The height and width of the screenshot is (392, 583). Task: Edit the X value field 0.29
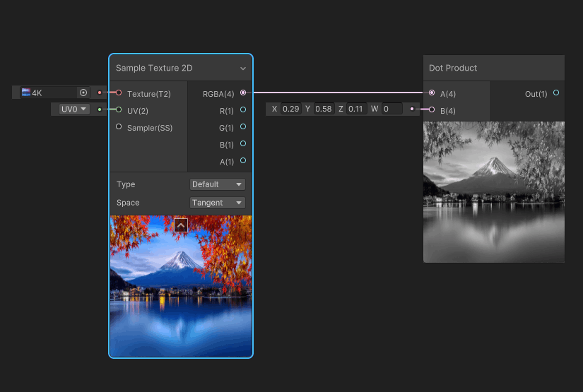[290, 109]
